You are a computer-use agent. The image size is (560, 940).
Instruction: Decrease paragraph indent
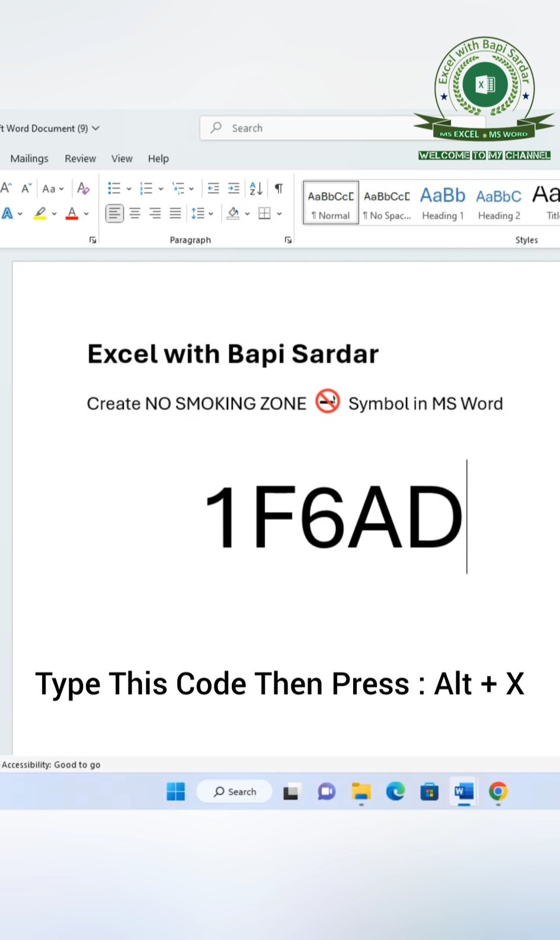pos(213,188)
